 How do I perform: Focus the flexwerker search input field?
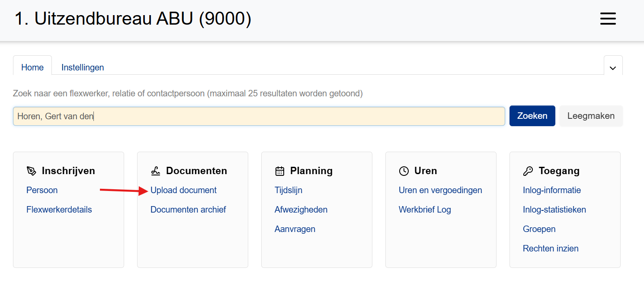[259, 116]
